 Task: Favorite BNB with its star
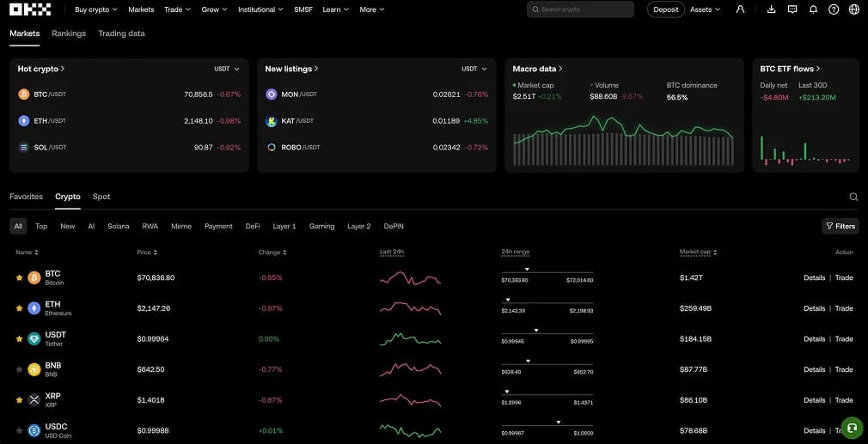click(x=20, y=369)
